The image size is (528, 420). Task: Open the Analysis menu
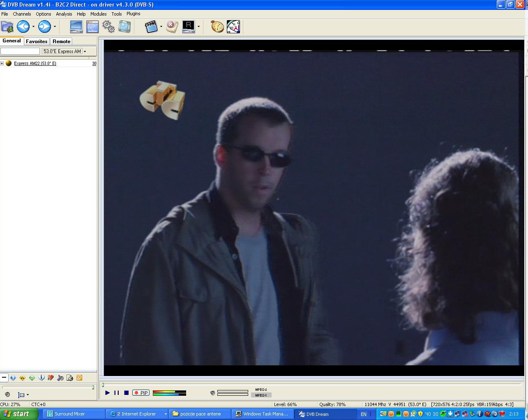(x=64, y=14)
